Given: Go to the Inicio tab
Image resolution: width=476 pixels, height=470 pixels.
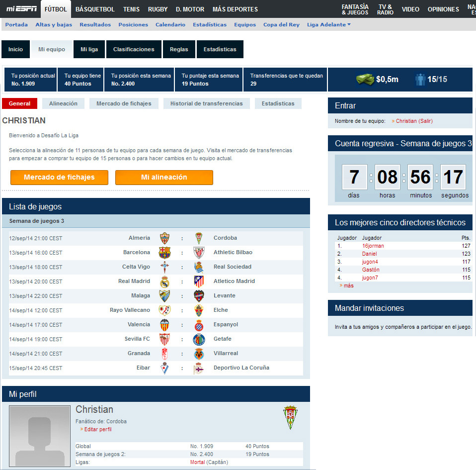Looking at the screenshot, I should (x=15, y=49).
